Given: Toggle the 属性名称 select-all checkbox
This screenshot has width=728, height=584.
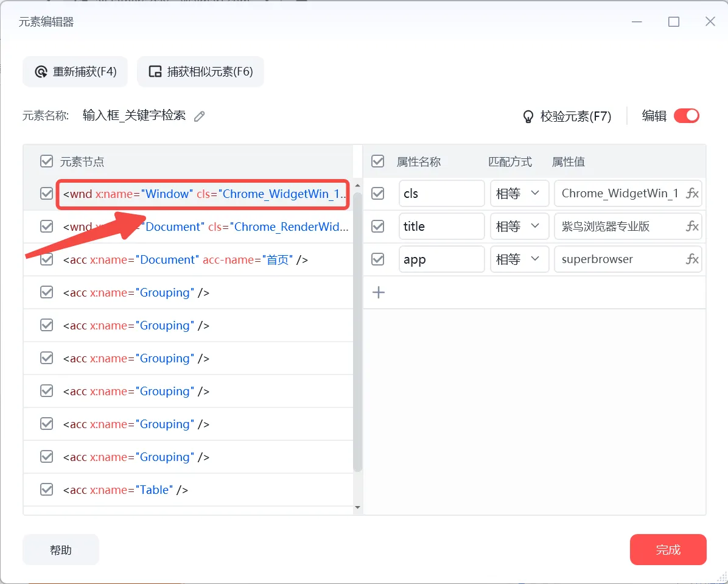Looking at the screenshot, I should (378, 161).
